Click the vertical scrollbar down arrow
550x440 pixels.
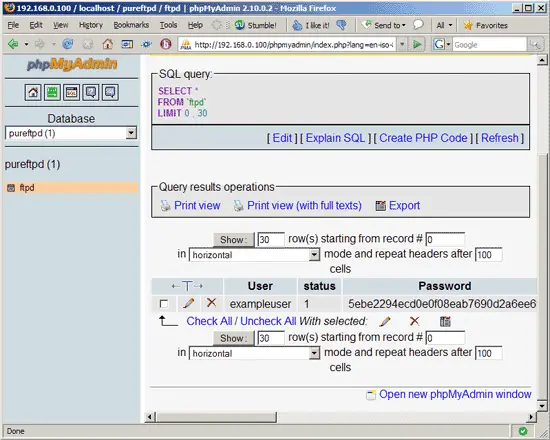pyautogui.click(x=542, y=406)
